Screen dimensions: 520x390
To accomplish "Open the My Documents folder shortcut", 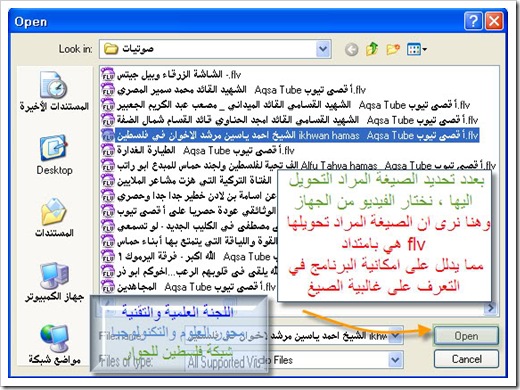I will (x=54, y=217).
